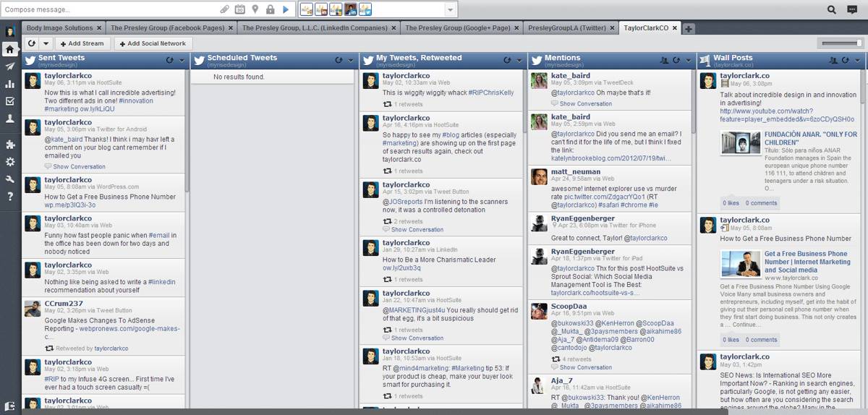This screenshot has width=868, height=415.
Task: Click the users icon in Mentions header
Action: click(x=664, y=61)
